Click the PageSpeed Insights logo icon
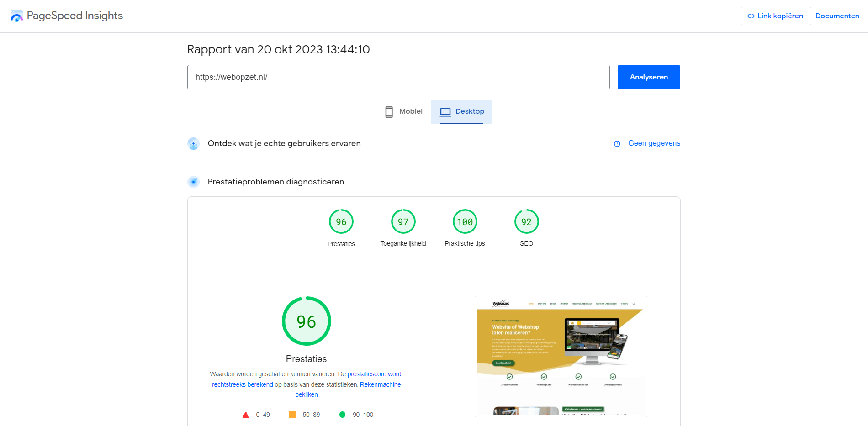Viewport: 868px width, 426px height. pyautogui.click(x=16, y=16)
